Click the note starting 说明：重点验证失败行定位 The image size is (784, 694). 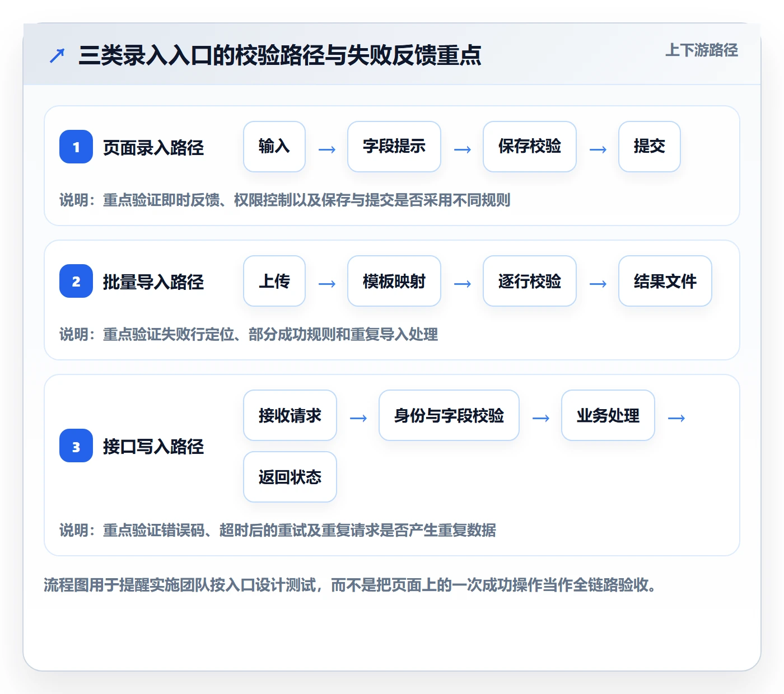tap(249, 334)
